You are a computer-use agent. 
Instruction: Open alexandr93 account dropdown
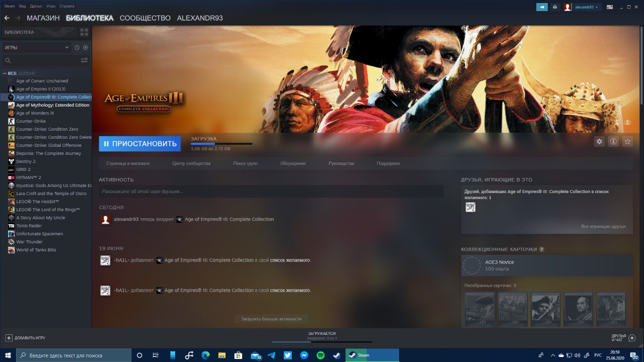coord(586,7)
